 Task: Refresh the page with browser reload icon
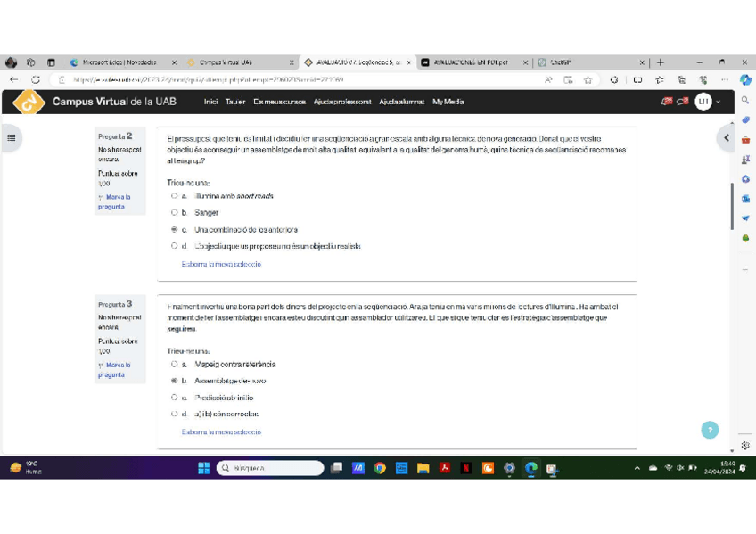click(36, 79)
